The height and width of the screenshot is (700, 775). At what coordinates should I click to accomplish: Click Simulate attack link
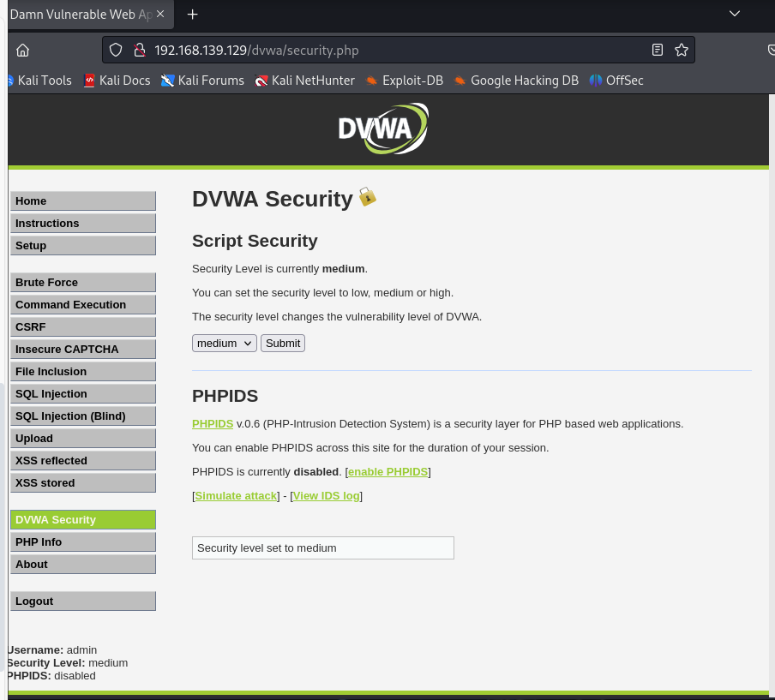point(237,495)
